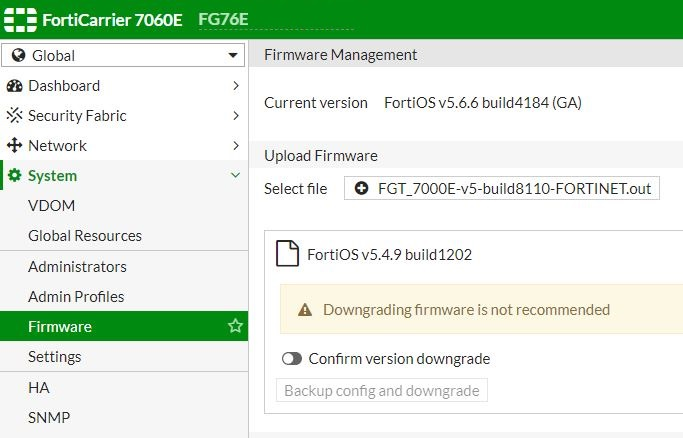Click the Network arrows icon
This screenshot has width=683, height=438.
click(x=15, y=146)
